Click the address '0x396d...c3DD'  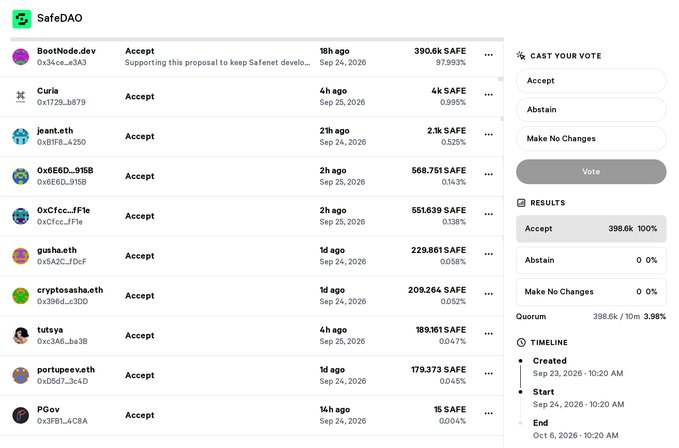(x=62, y=302)
